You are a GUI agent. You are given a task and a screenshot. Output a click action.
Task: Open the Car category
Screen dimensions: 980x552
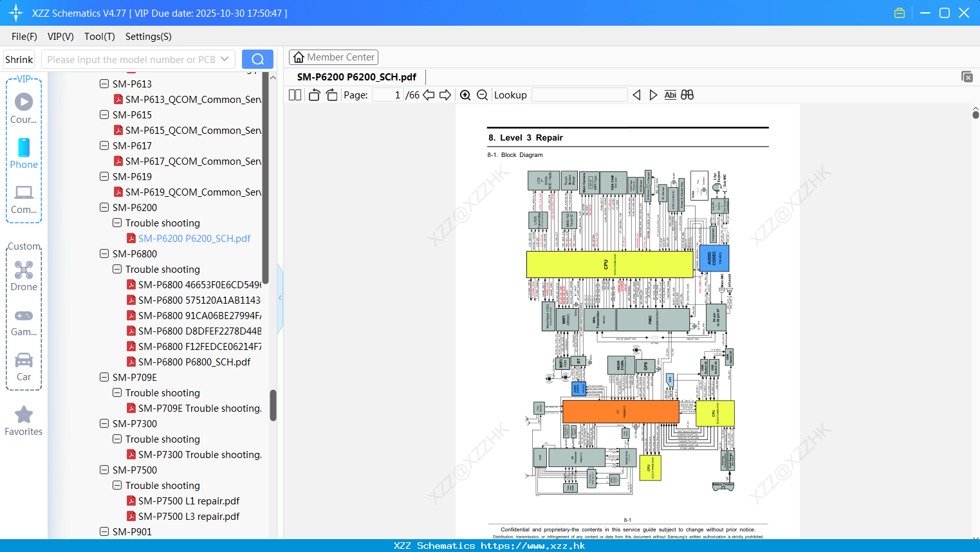(24, 367)
